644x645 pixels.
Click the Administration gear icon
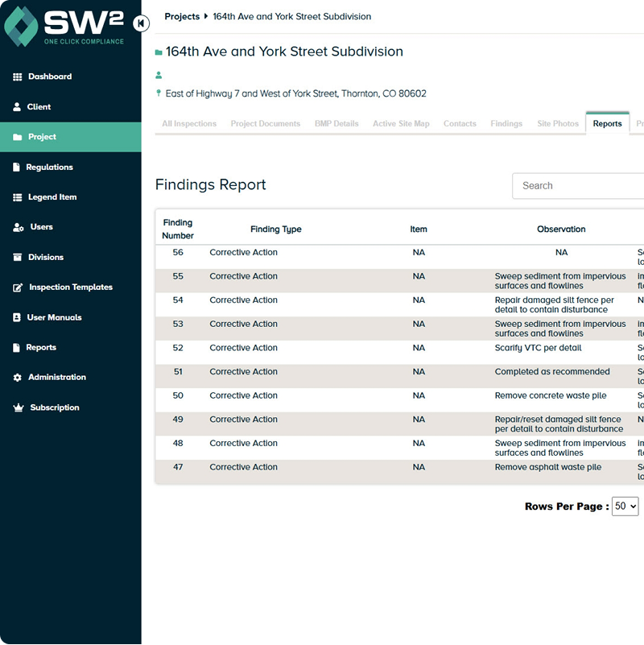(18, 378)
